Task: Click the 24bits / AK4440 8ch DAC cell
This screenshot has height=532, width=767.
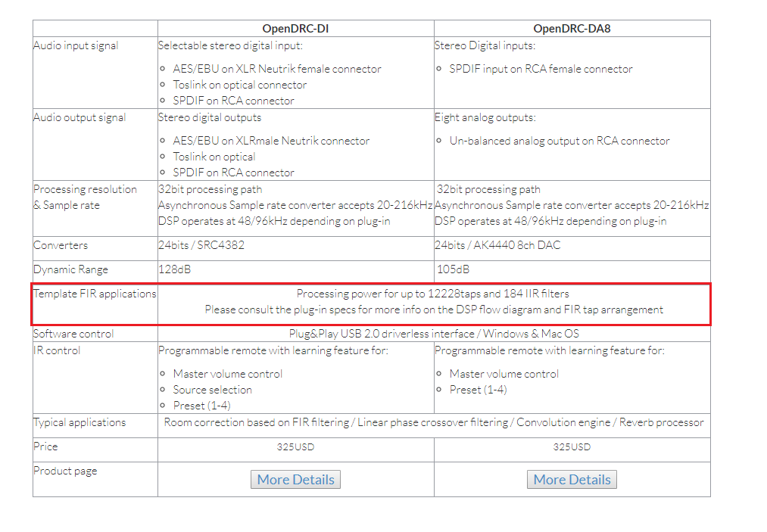Action: pyautogui.click(x=497, y=245)
